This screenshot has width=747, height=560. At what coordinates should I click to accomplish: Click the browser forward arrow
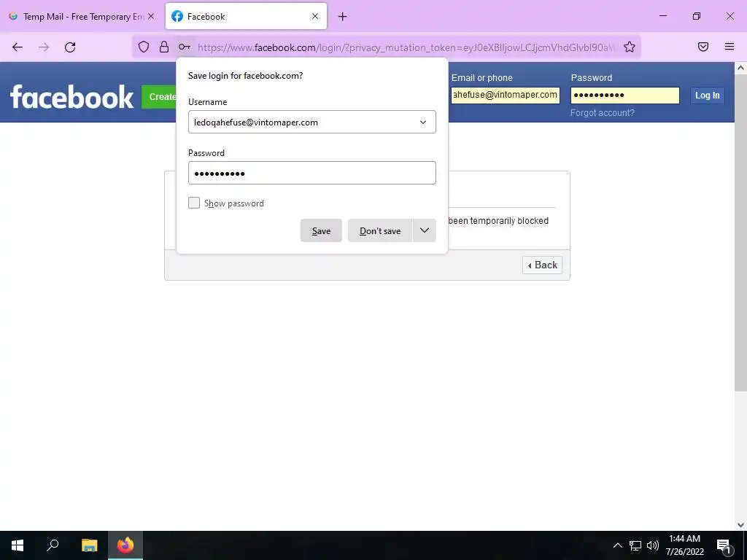[x=44, y=47]
